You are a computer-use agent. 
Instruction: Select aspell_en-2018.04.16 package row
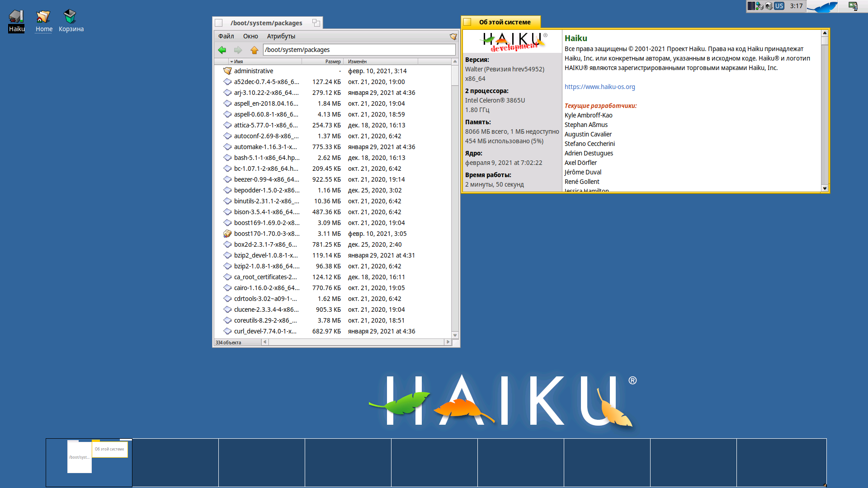coord(332,103)
